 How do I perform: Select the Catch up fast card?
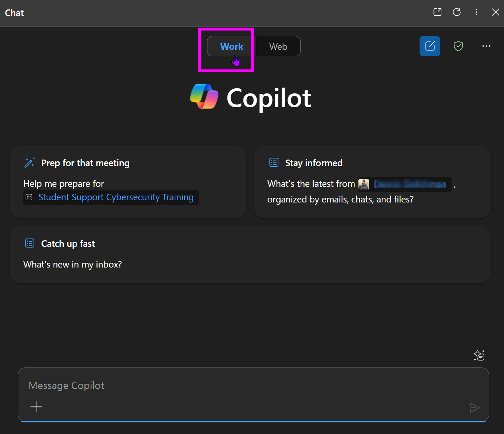coord(250,255)
